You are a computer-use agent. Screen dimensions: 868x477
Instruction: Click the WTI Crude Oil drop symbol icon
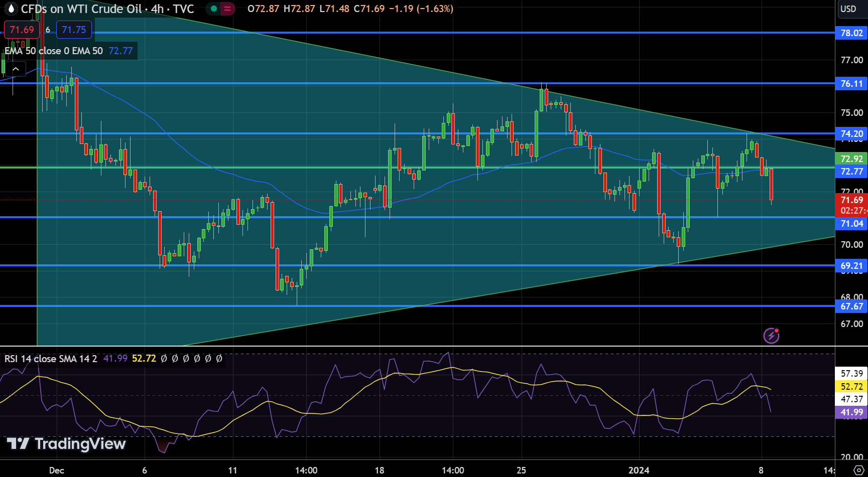(10, 9)
